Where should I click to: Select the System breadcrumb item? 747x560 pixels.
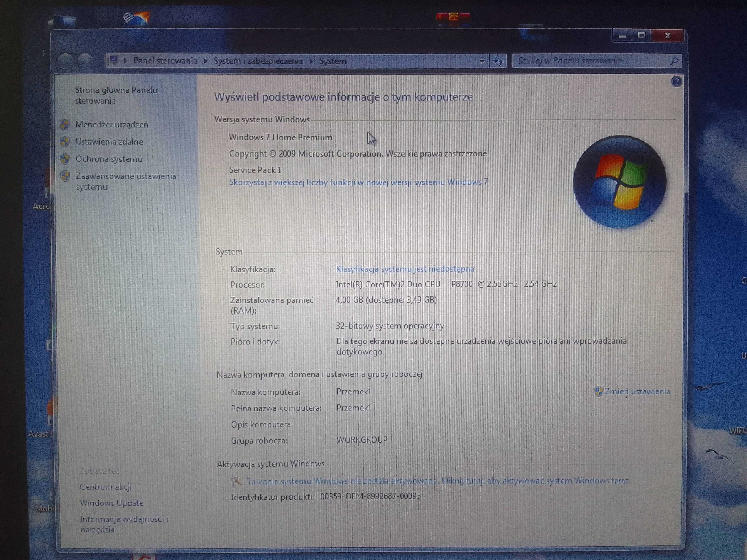point(333,61)
